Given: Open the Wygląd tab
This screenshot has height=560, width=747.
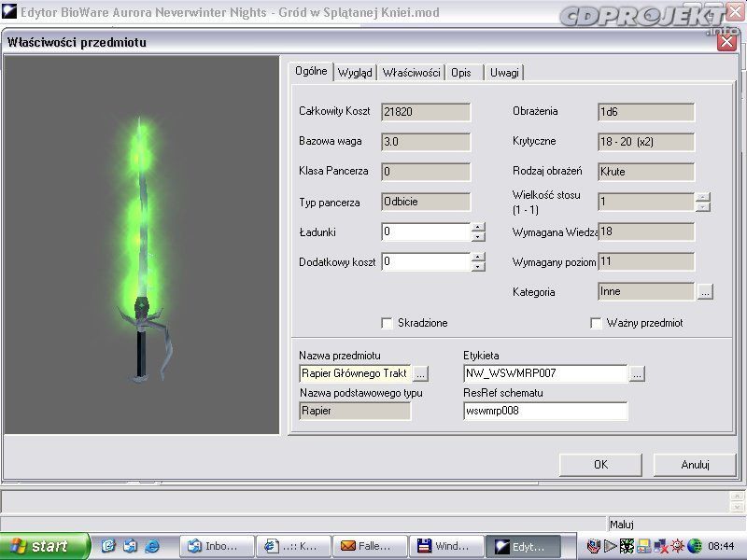Looking at the screenshot, I should point(355,73).
